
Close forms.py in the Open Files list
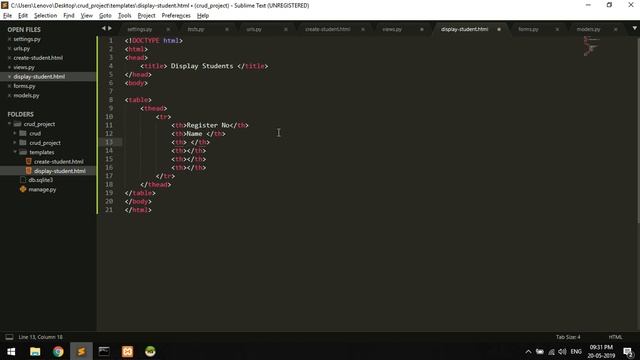(x=9, y=86)
